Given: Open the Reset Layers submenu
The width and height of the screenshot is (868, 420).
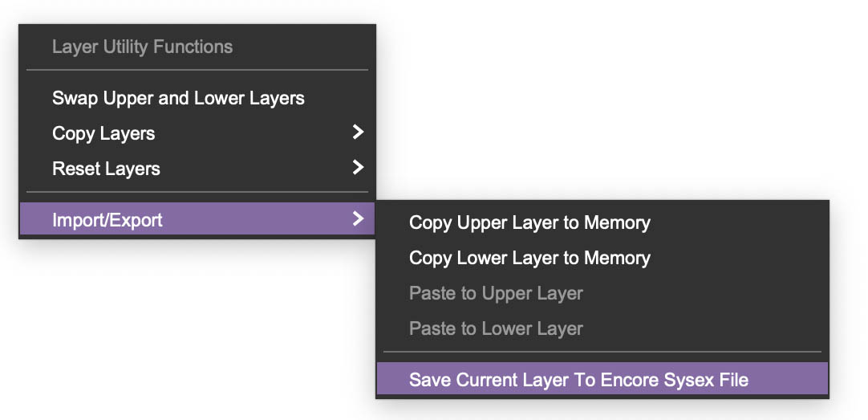Looking at the screenshot, I should [x=106, y=169].
